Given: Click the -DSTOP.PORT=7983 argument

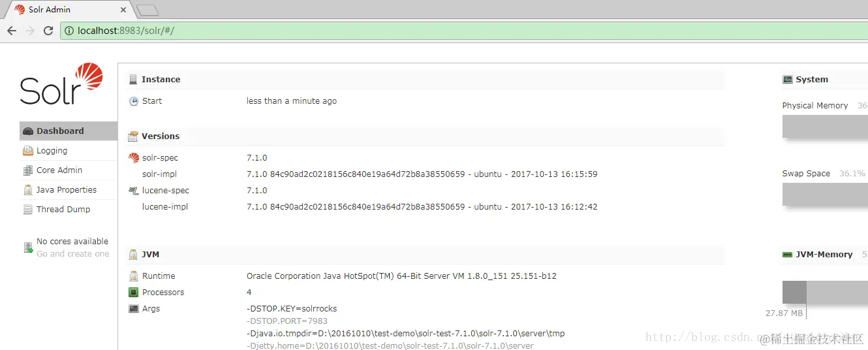Looking at the screenshot, I should click(287, 321).
